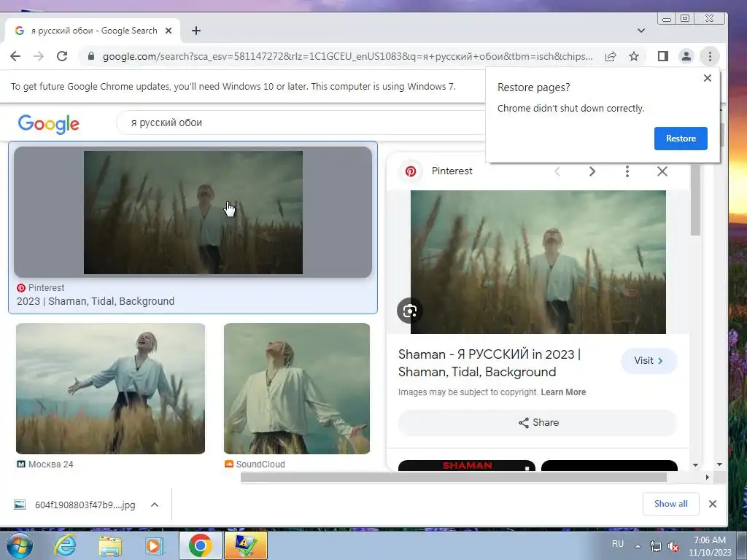The height and width of the screenshot is (560, 747).
Task: Click Show all downloads
Action: point(671,504)
